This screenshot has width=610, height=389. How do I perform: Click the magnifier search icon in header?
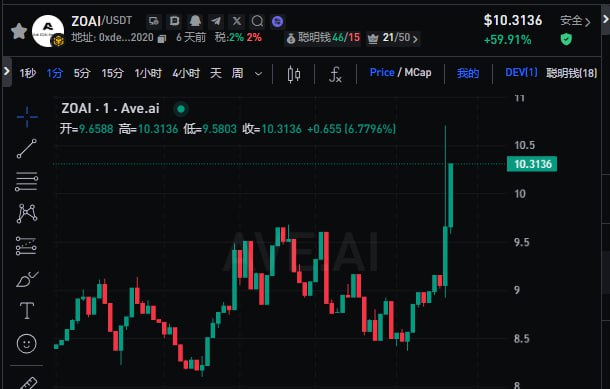(x=257, y=21)
